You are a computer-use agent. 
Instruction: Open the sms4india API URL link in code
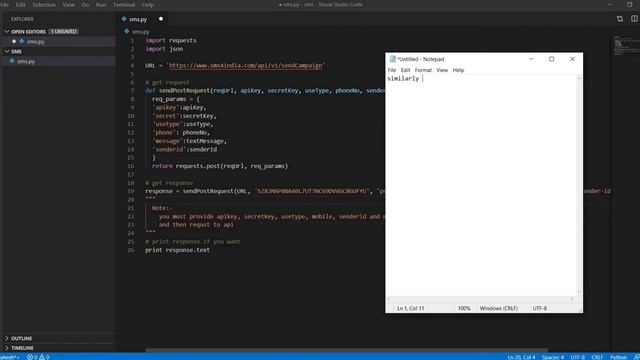click(x=245, y=65)
